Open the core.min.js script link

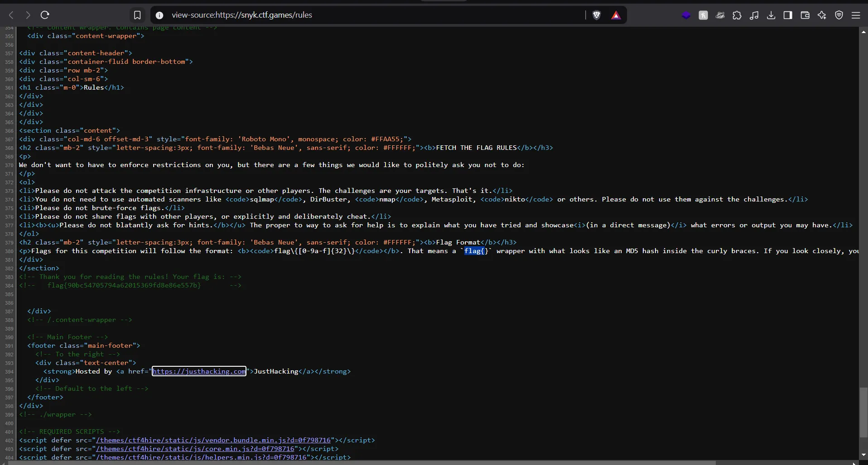(195, 449)
